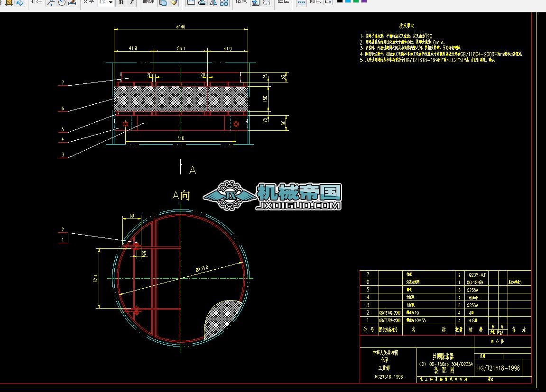The image size is (546, 392).
Task: Click the 文字 toolbar group label
Action: point(88,1)
